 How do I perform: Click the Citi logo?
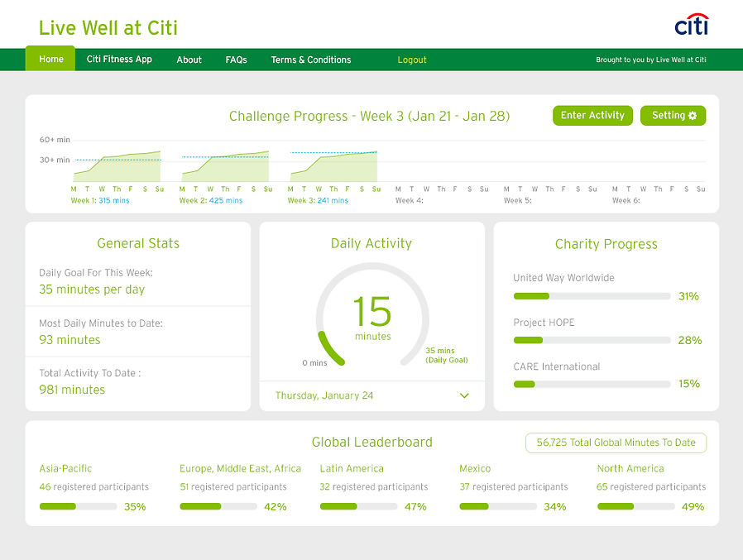pos(692,25)
